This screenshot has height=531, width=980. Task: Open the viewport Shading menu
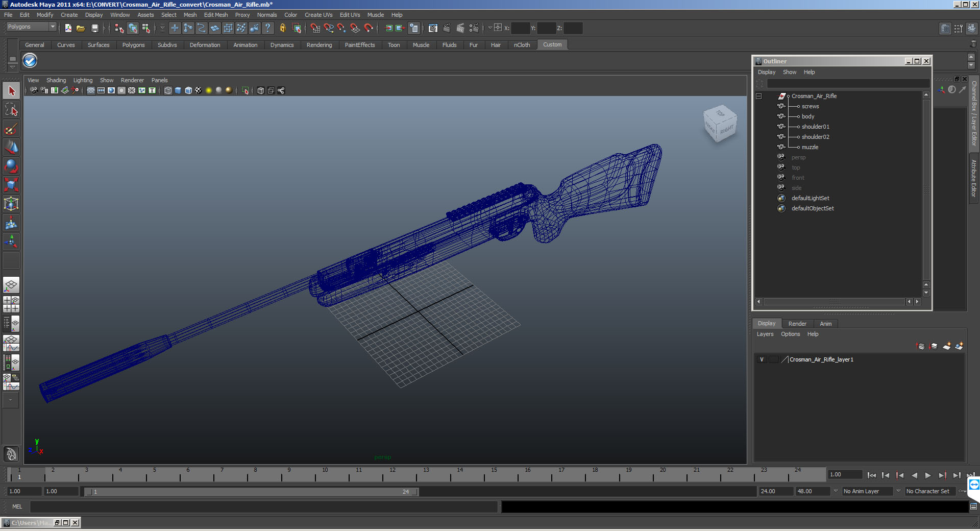(x=56, y=80)
